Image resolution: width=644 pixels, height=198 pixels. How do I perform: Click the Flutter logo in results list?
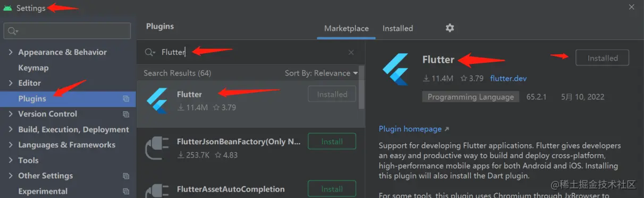[157, 101]
